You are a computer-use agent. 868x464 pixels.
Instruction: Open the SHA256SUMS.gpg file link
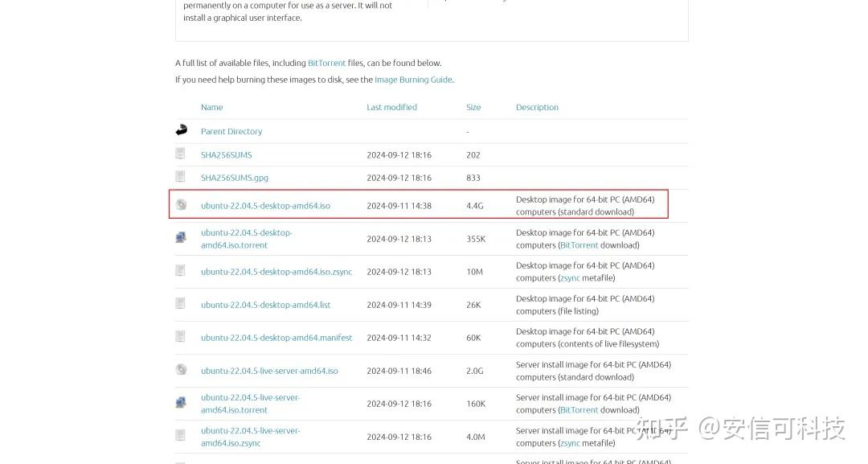coord(235,178)
